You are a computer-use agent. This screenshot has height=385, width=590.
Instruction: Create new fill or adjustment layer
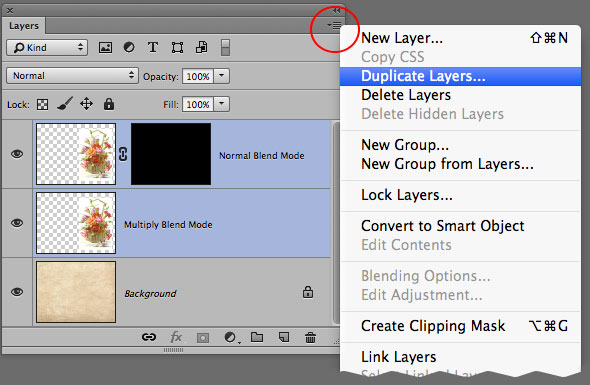click(x=230, y=337)
